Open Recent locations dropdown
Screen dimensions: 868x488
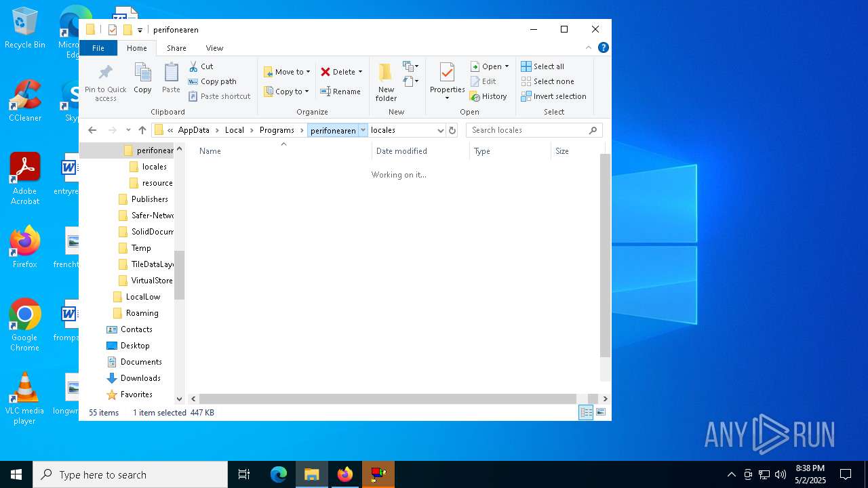pos(128,130)
